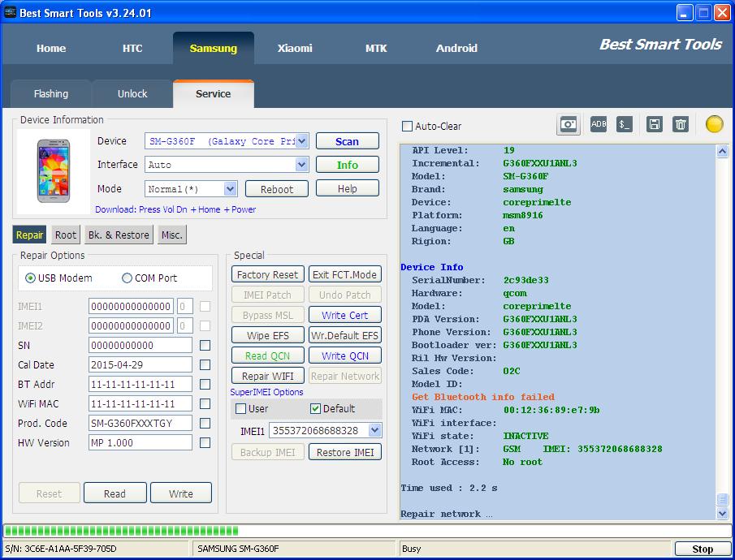Open the Device model dropdown
The width and height of the screenshot is (735, 560).
(x=301, y=141)
